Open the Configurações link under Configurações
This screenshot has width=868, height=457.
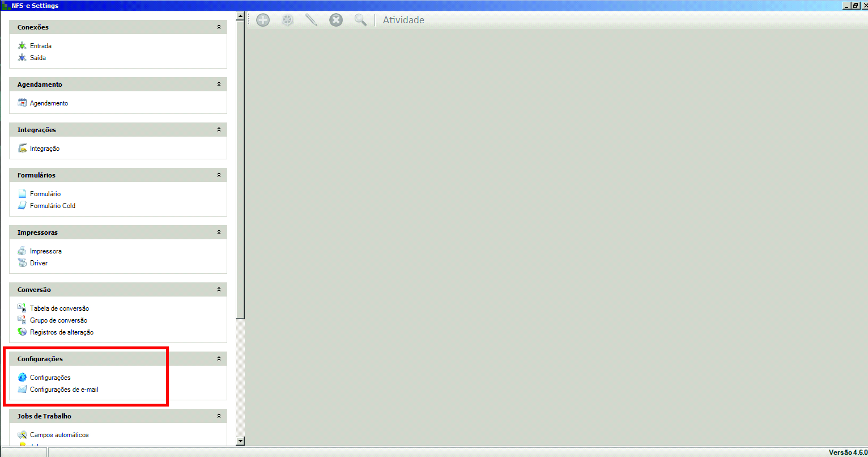coord(50,378)
